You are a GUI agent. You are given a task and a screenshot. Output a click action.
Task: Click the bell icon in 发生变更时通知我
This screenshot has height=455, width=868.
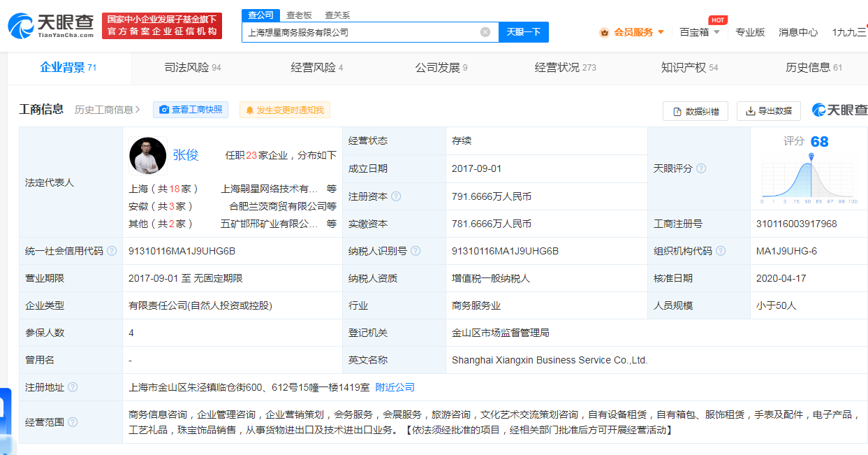coord(249,110)
